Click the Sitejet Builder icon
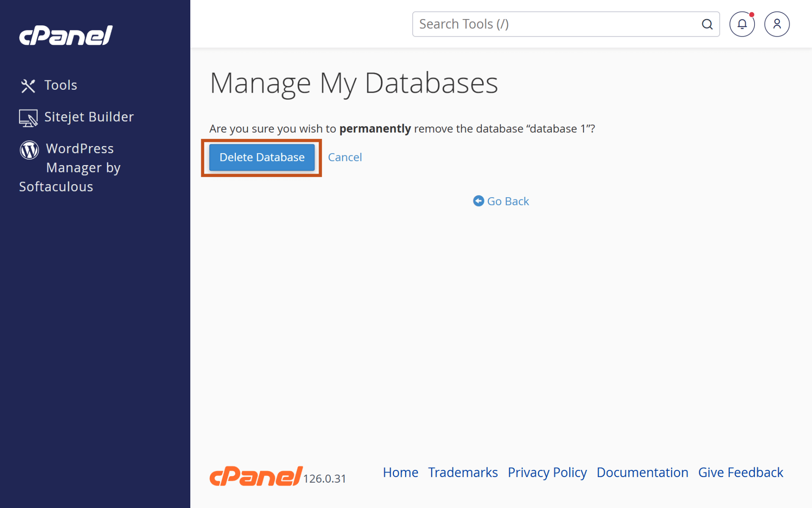The image size is (812, 508). coord(28,117)
